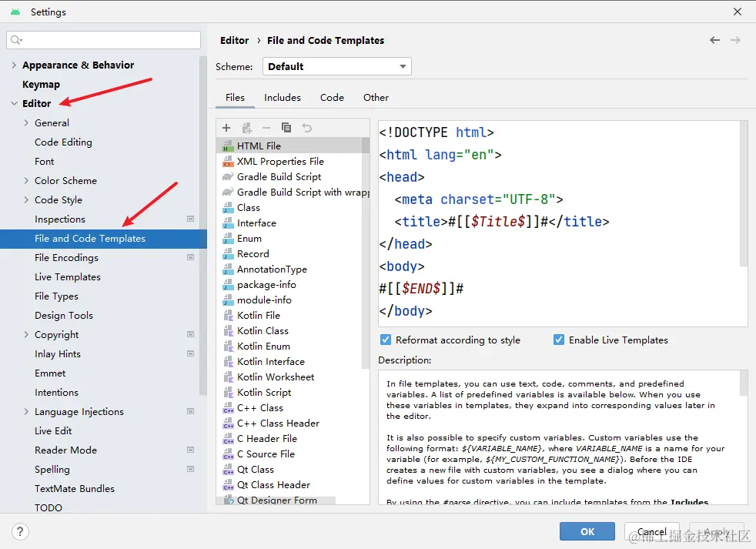This screenshot has height=549, width=756.
Task: Click the Cancel button
Action: click(652, 531)
